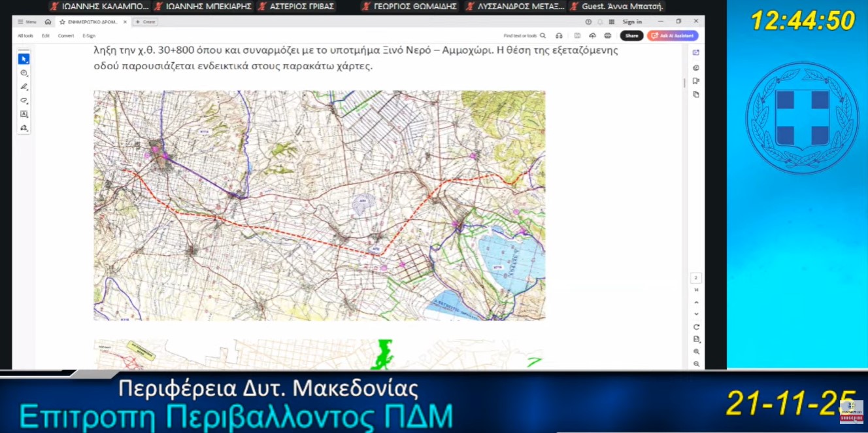Viewport: 868px width, 433px height.
Task: Expand the page display options icon
Action: (x=696, y=339)
